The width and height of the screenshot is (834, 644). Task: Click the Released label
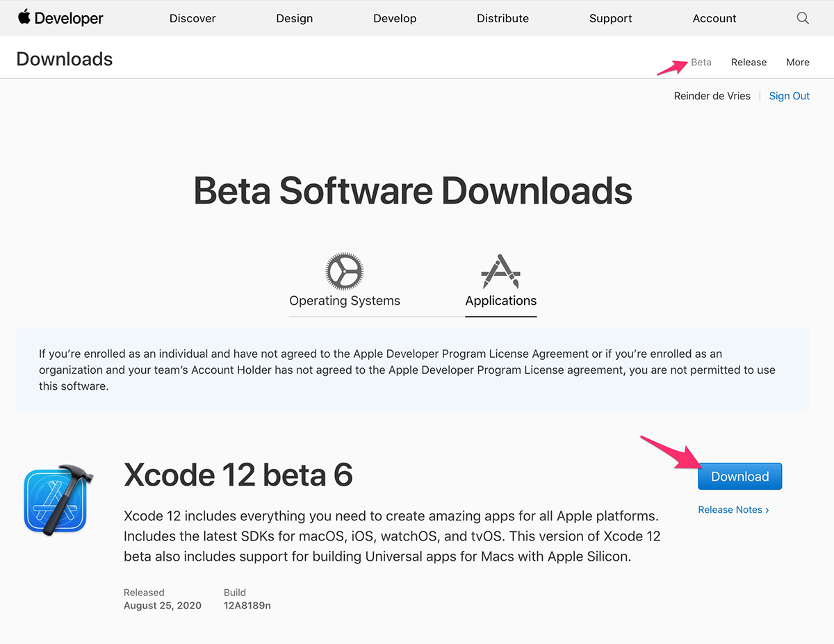coord(144,593)
